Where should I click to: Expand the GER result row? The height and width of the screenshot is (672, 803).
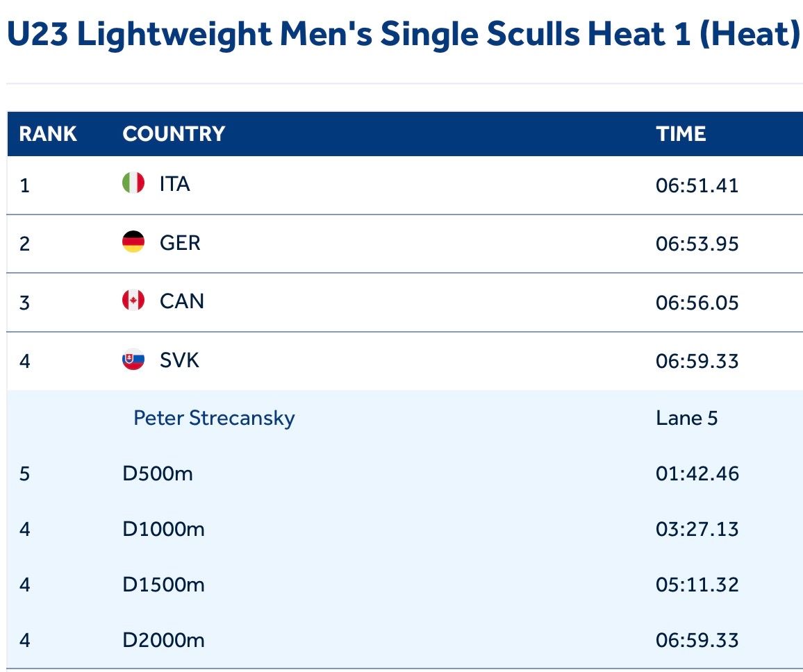point(403,244)
